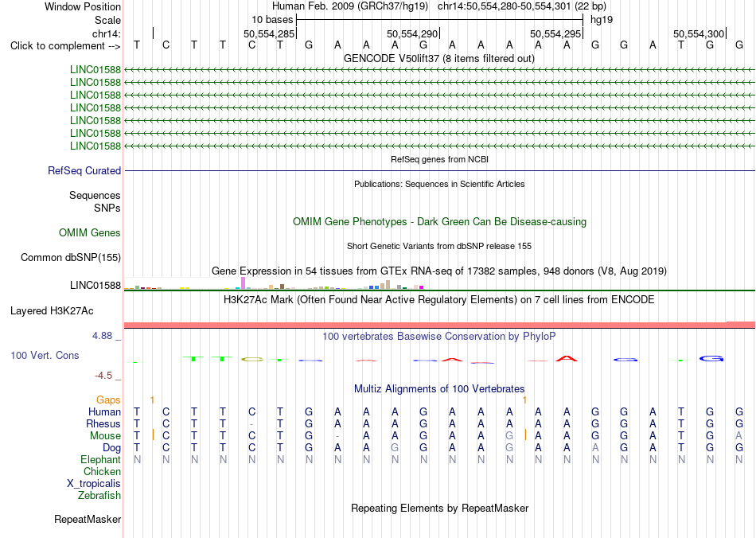Click the LINC01588 label beside GTEx bars
This screenshot has height=538, width=756.
(x=95, y=286)
